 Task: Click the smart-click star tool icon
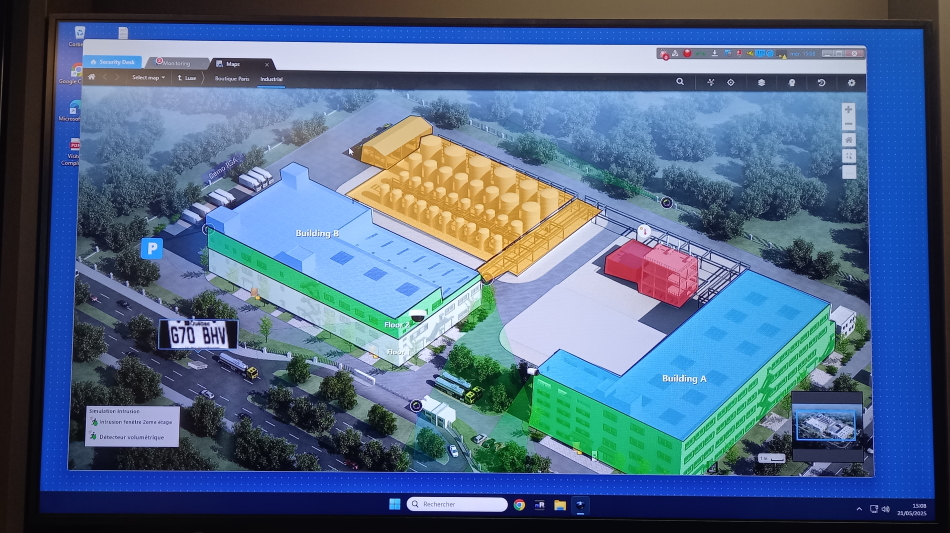pyautogui.click(x=711, y=82)
